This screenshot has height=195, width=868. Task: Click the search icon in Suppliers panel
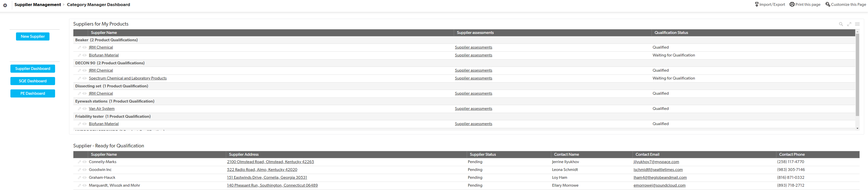(841, 24)
